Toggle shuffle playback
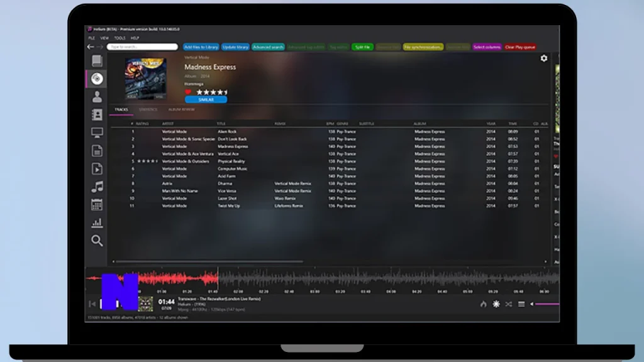644x362 pixels. pyautogui.click(x=508, y=304)
